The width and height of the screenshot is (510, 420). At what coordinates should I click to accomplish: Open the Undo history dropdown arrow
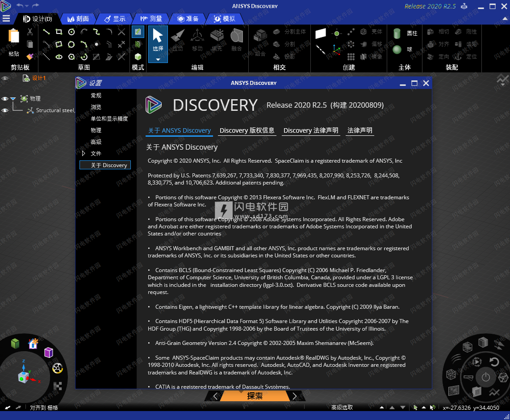click(x=27, y=6)
